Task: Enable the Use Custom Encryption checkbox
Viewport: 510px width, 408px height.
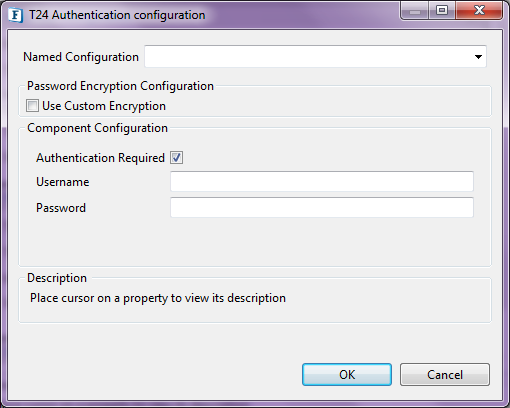Action: (x=32, y=106)
